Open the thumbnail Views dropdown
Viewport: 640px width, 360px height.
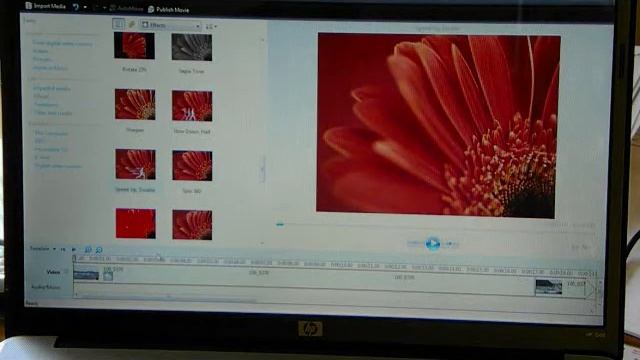point(211,27)
